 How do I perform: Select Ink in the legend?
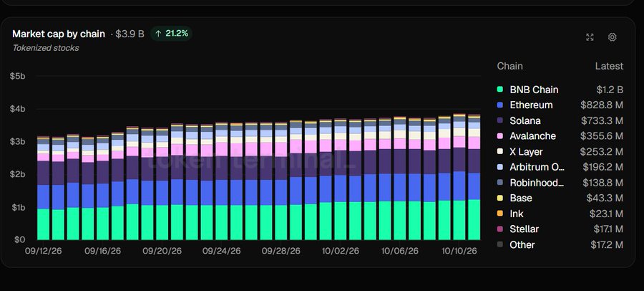click(x=516, y=214)
